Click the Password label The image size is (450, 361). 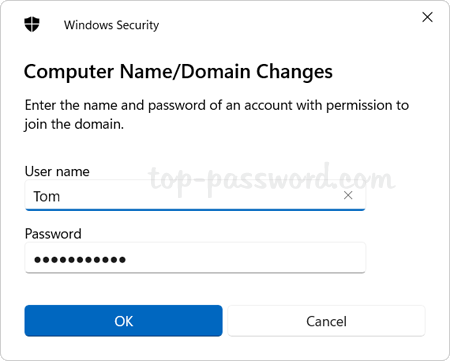point(53,234)
